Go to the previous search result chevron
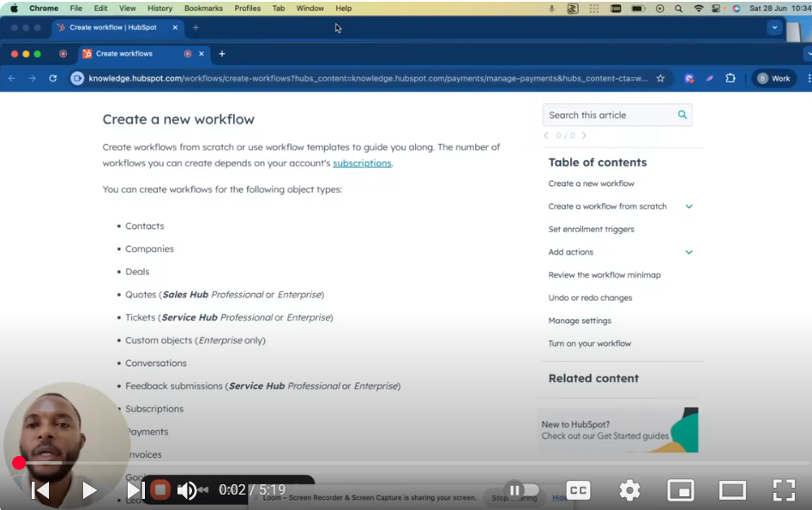The image size is (812, 510). point(546,135)
